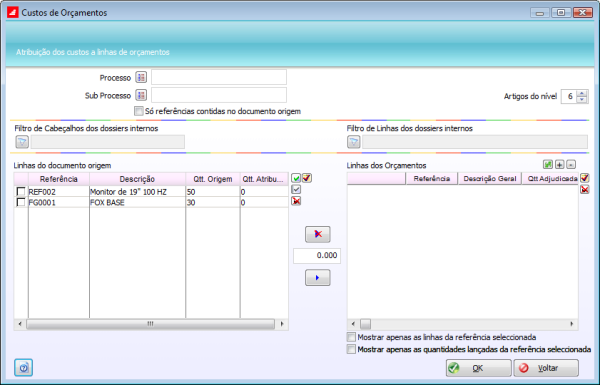
Task: Decrease Artigos do nível with down arrow
Action: point(582,99)
